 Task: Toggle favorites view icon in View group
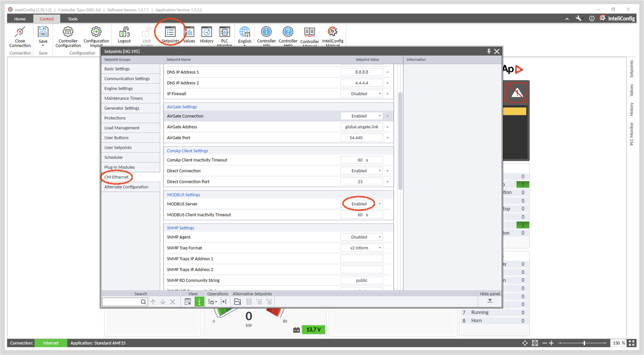pyautogui.click(x=188, y=302)
